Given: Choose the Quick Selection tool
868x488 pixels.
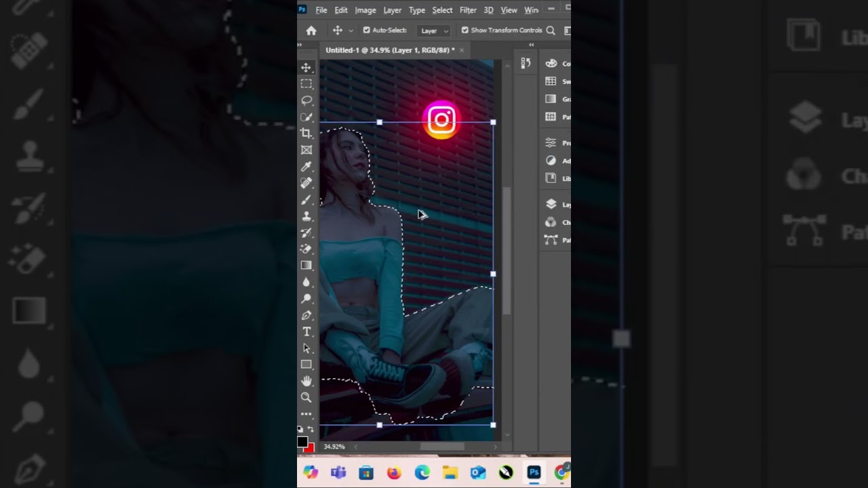Looking at the screenshot, I should pos(307,117).
